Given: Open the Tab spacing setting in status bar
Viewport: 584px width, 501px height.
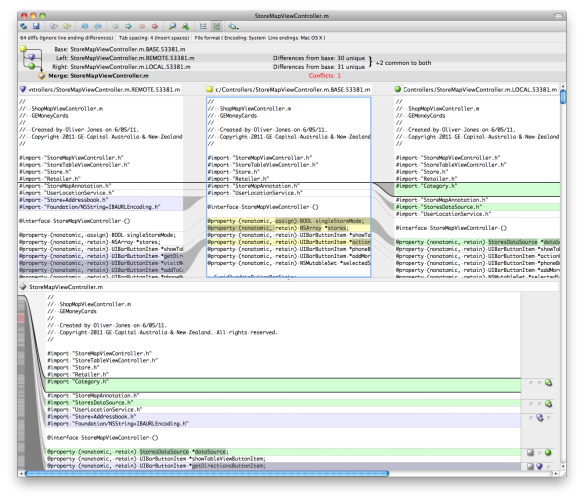Looking at the screenshot, I should 154,38.
